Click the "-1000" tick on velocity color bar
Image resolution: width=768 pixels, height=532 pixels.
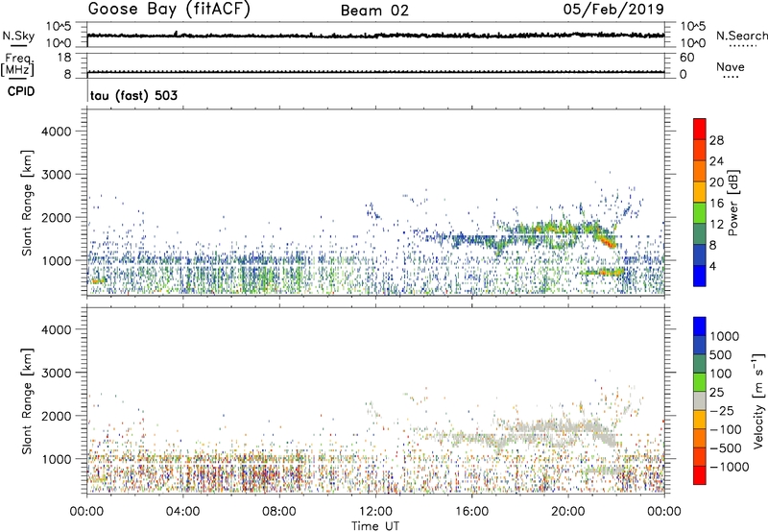[729, 467]
